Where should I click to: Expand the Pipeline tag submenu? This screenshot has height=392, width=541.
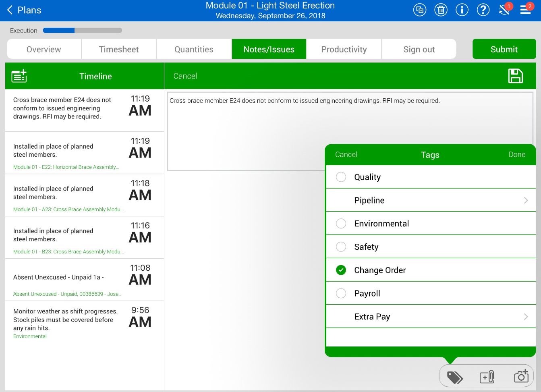(x=525, y=201)
